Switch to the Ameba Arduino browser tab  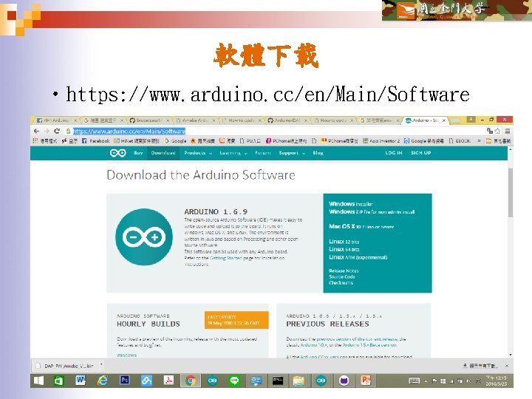point(196,120)
